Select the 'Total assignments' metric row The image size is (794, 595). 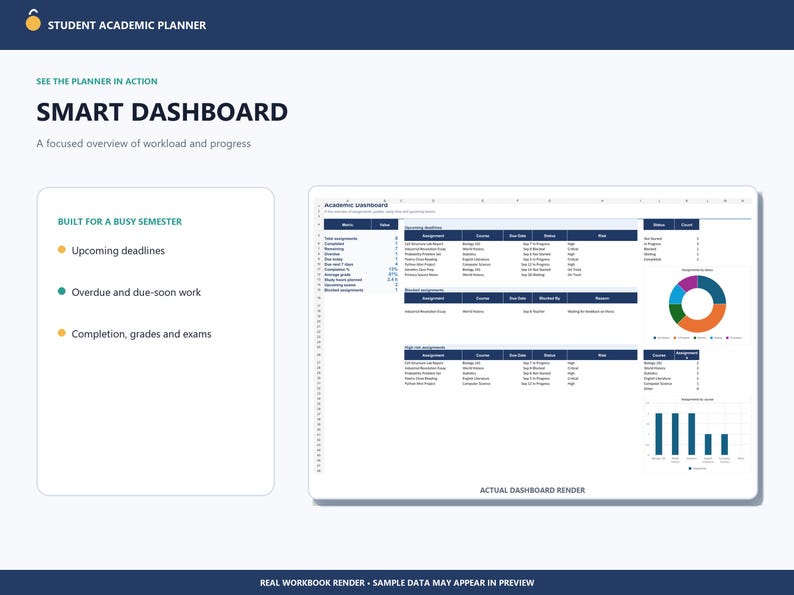361,239
